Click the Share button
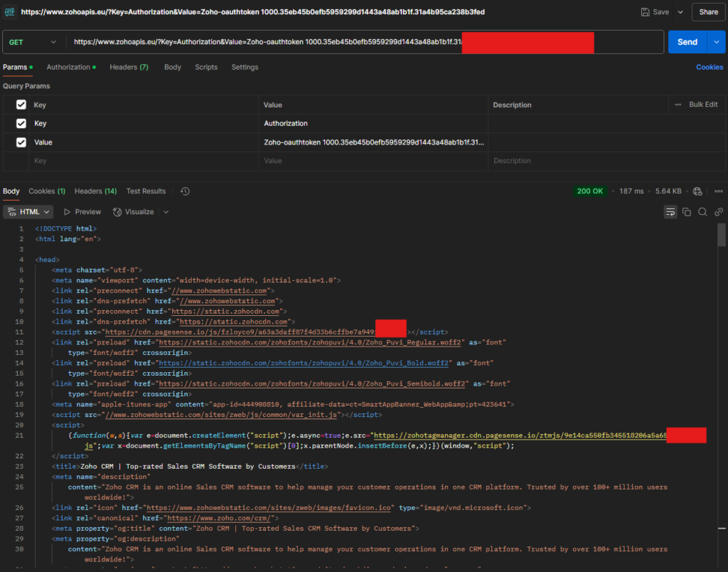 (x=709, y=12)
